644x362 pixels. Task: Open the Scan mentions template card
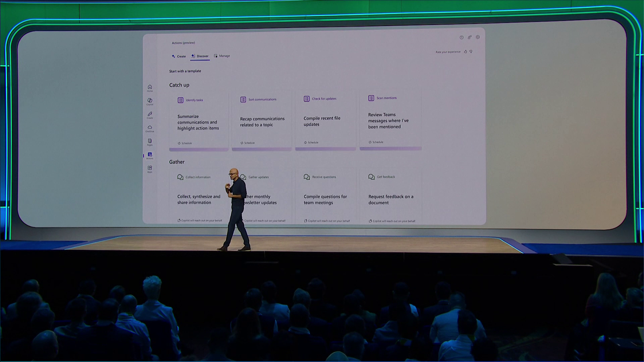[x=388, y=120]
